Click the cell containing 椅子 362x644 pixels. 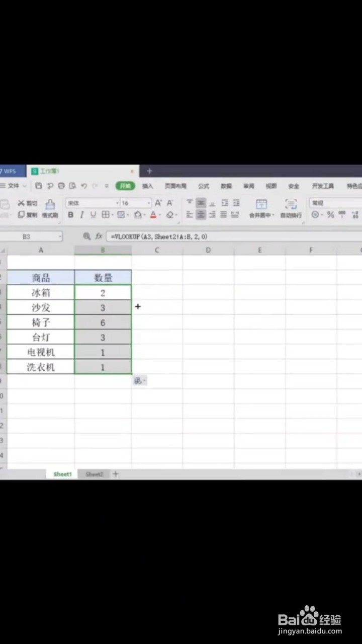tap(41, 322)
